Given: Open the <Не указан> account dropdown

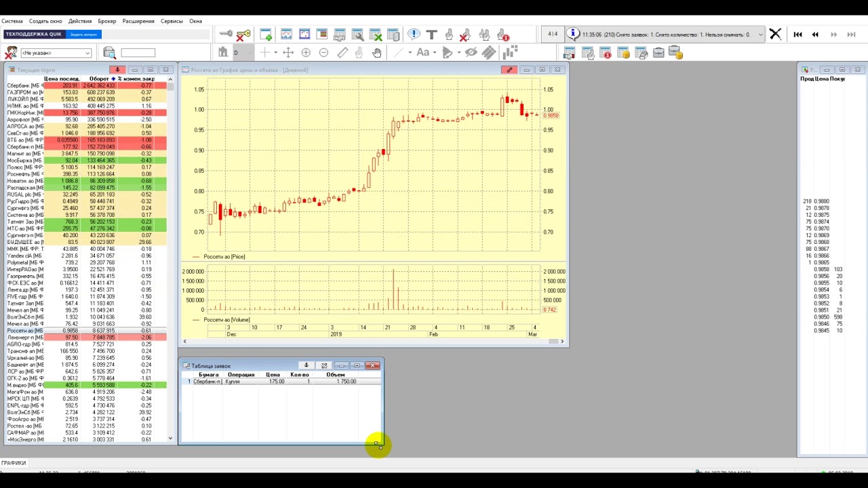Looking at the screenshot, I should click(56, 53).
